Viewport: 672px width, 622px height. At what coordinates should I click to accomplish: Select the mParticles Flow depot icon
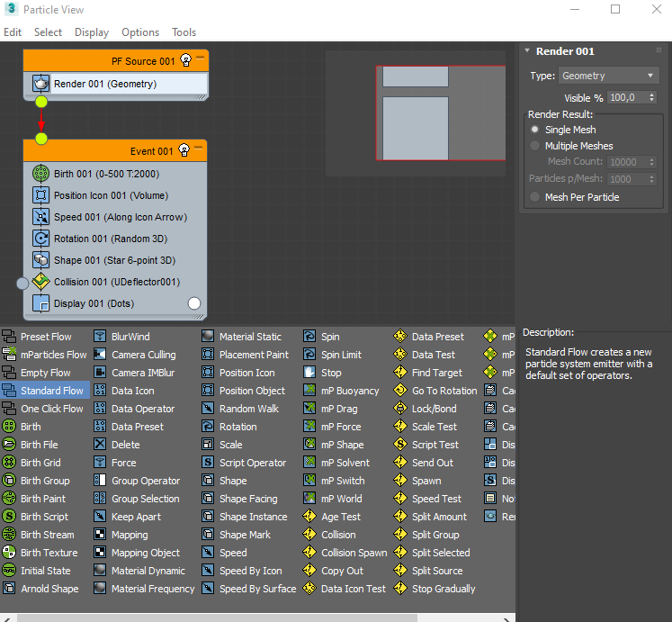9,355
